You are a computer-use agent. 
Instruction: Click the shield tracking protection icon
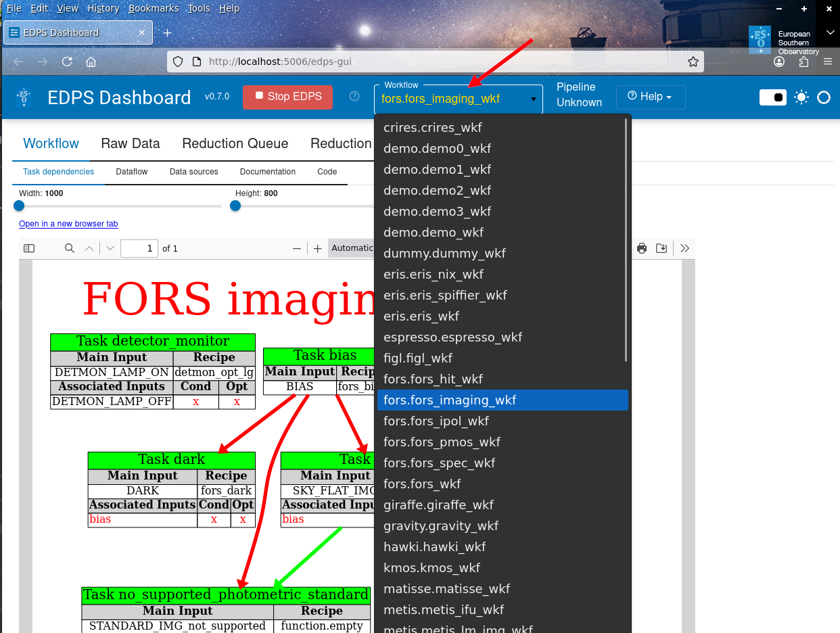coord(178,62)
